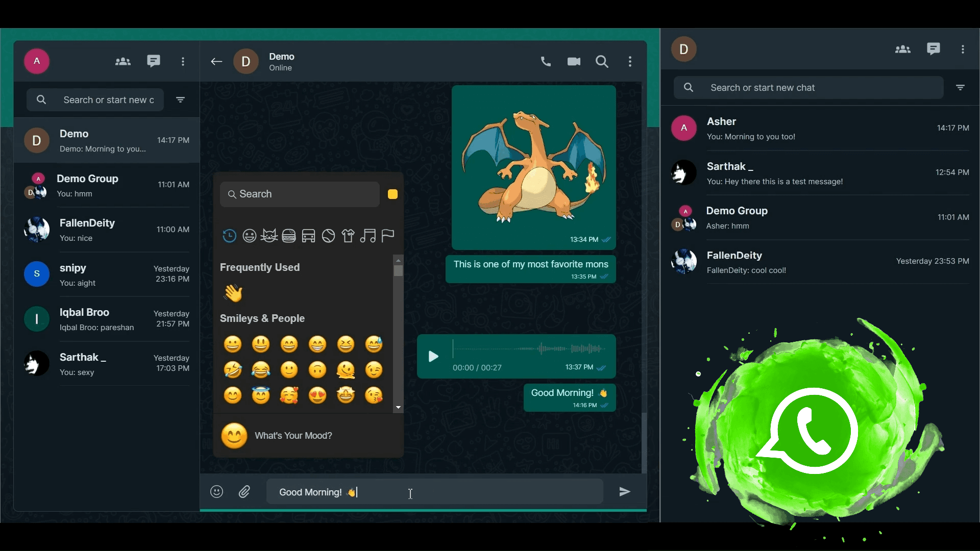Open the emoji picker smiley beside message input
This screenshot has height=551, width=980.
[216, 492]
